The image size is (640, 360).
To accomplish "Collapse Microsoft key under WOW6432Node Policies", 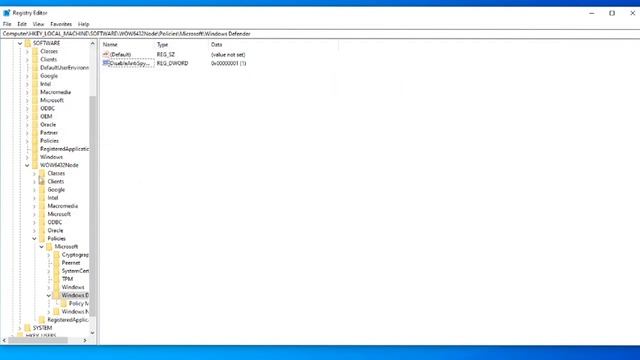I will pos(42,247).
